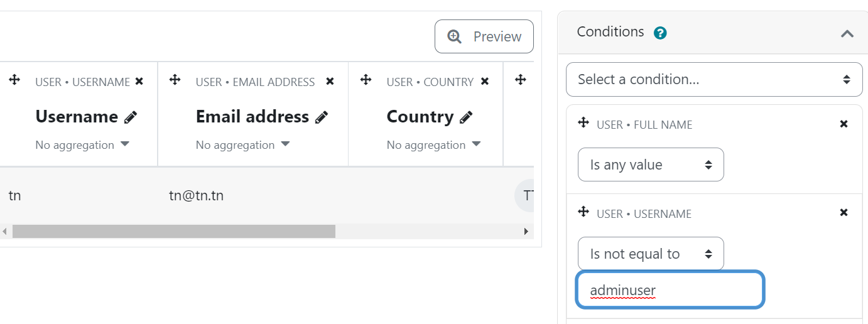Rename the Country column with pencil icon

[x=466, y=117]
